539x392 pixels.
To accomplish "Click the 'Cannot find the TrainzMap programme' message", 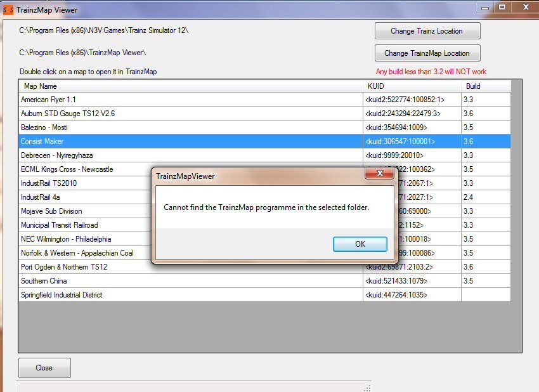I will [266, 207].
